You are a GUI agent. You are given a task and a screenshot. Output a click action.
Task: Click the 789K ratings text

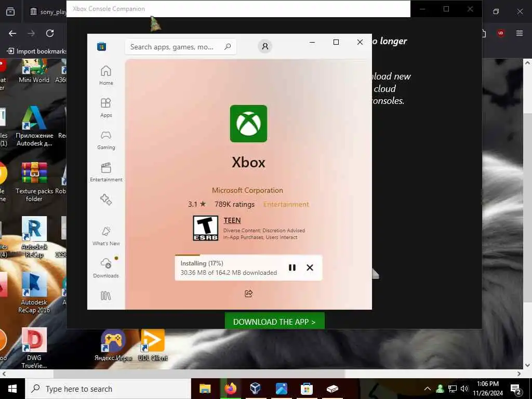234,204
